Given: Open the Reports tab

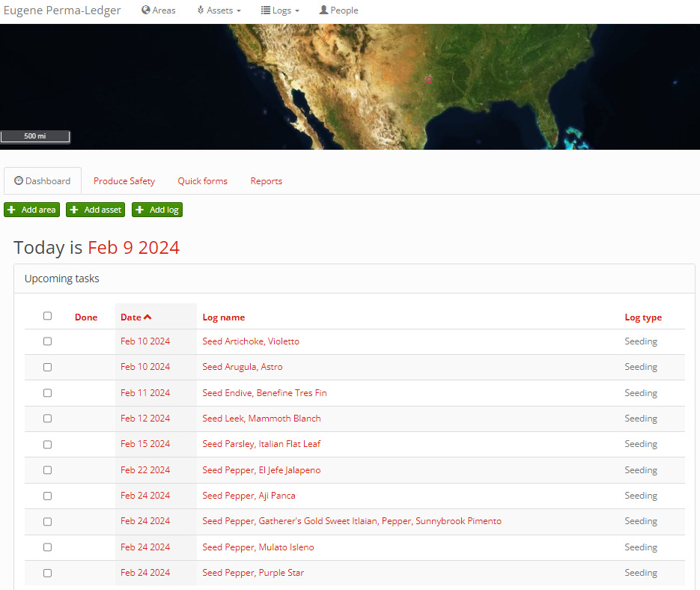Looking at the screenshot, I should point(266,181).
